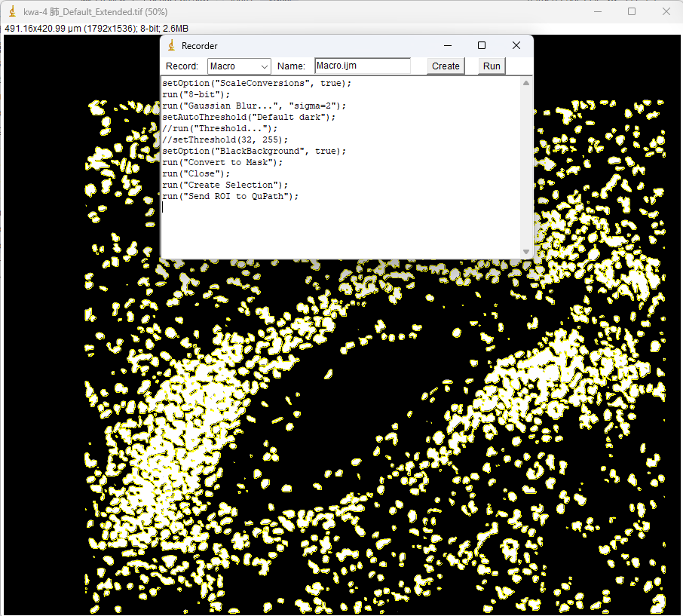Minimize the Recorder window

tap(447, 45)
